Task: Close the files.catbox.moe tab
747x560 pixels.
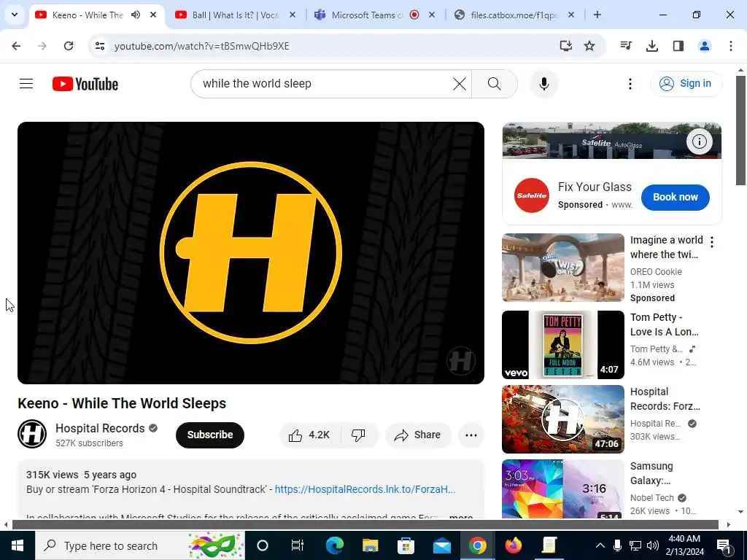Action: [x=571, y=15]
